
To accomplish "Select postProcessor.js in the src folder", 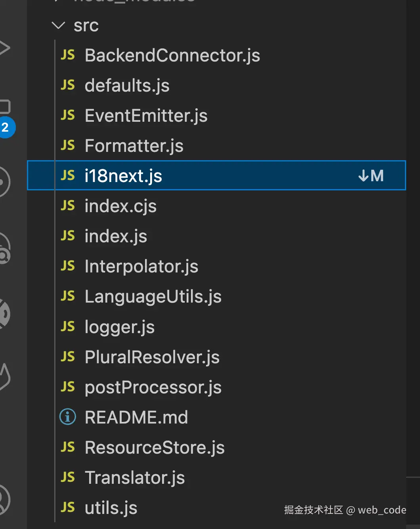I will point(153,387).
